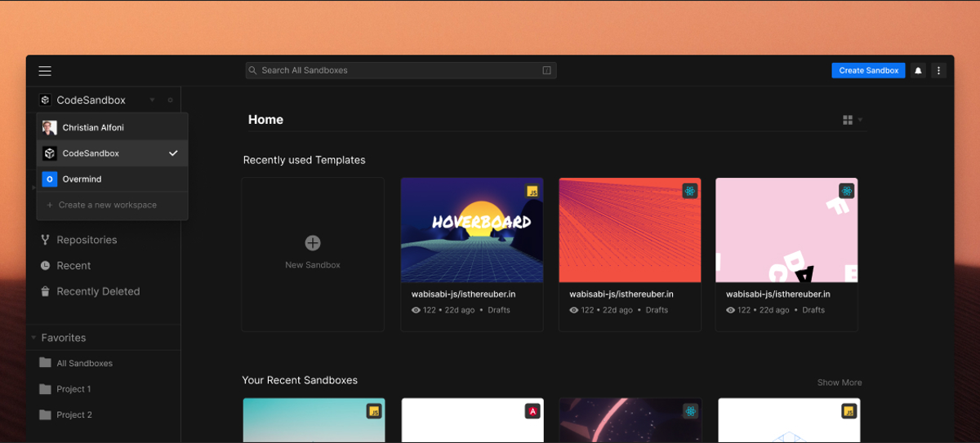Collapse the Favorites section triangle
The image size is (980, 443).
pos(33,337)
